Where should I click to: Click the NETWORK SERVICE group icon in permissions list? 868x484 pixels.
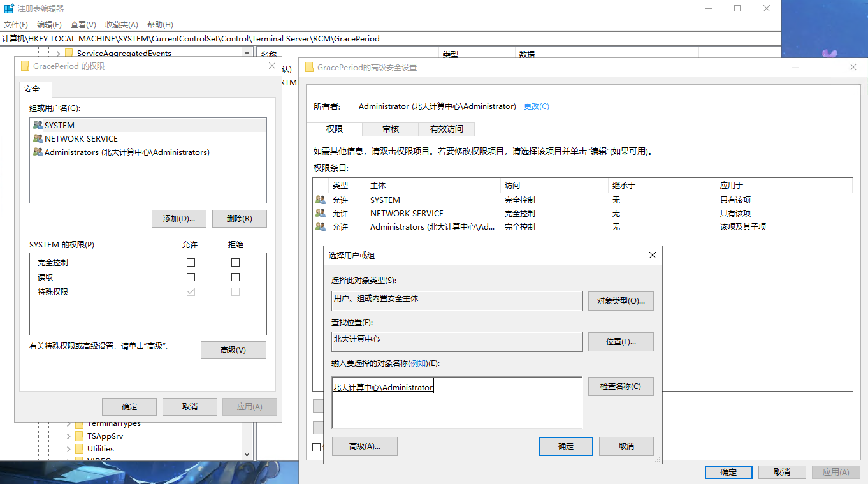coord(38,139)
